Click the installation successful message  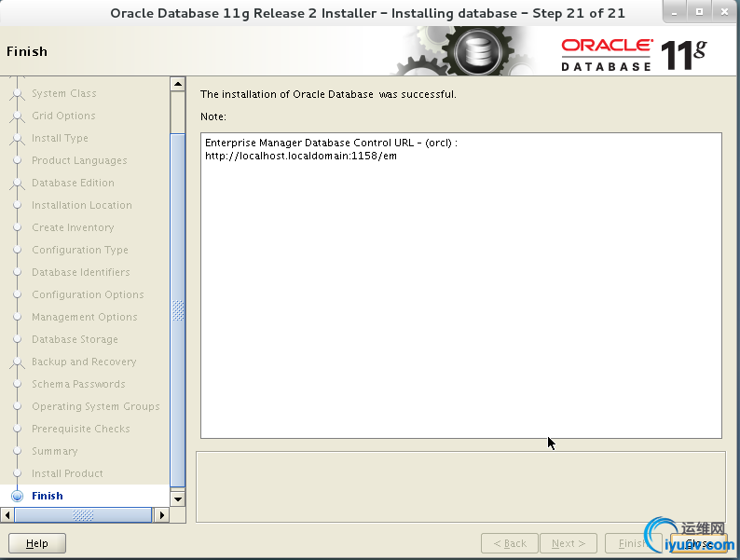pyautogui.click(x=328, y=94)
